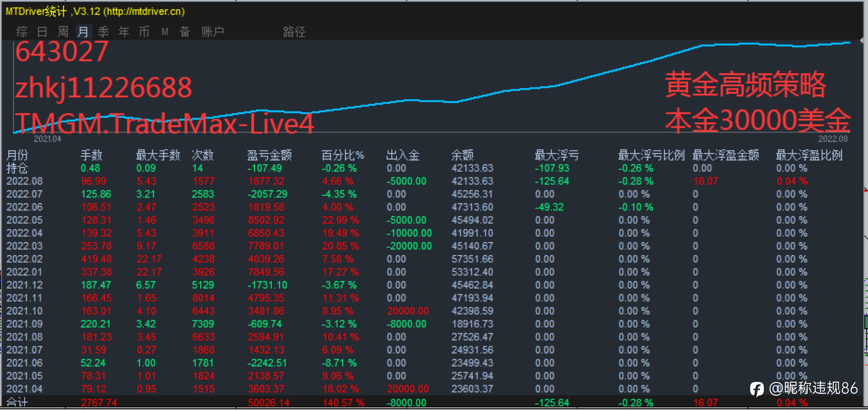Viewport: 868px width, 410px height.
Task: Click the 最大浮盈比例 column header
Action: [809, 155]
